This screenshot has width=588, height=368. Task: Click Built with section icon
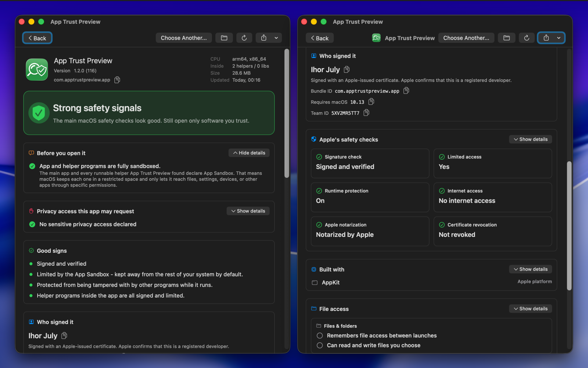[314, 269]
